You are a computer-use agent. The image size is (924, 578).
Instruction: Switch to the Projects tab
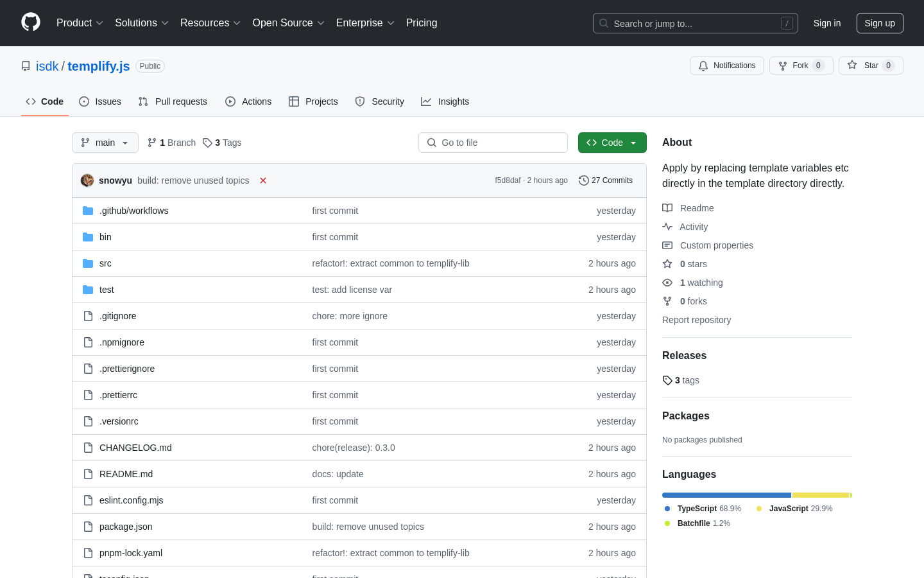point(313,101)
